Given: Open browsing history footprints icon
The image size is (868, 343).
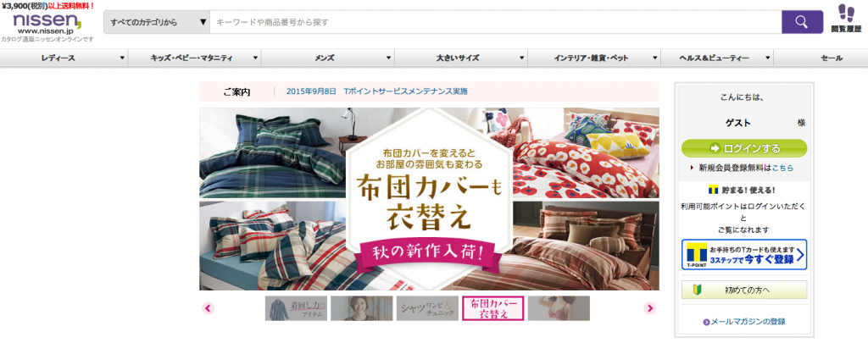Looking at the screenshot, I should (x=847, y=17).
